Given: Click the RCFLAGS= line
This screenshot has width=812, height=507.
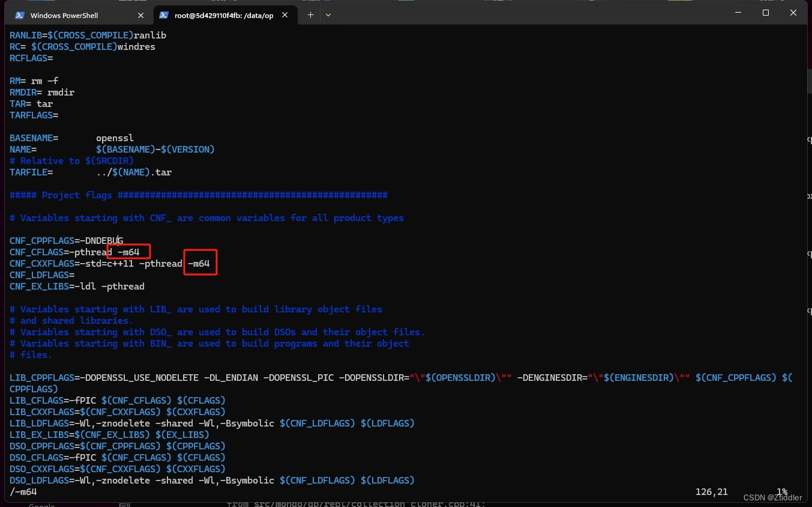Looking at the screenshot, I should point(31,58).
